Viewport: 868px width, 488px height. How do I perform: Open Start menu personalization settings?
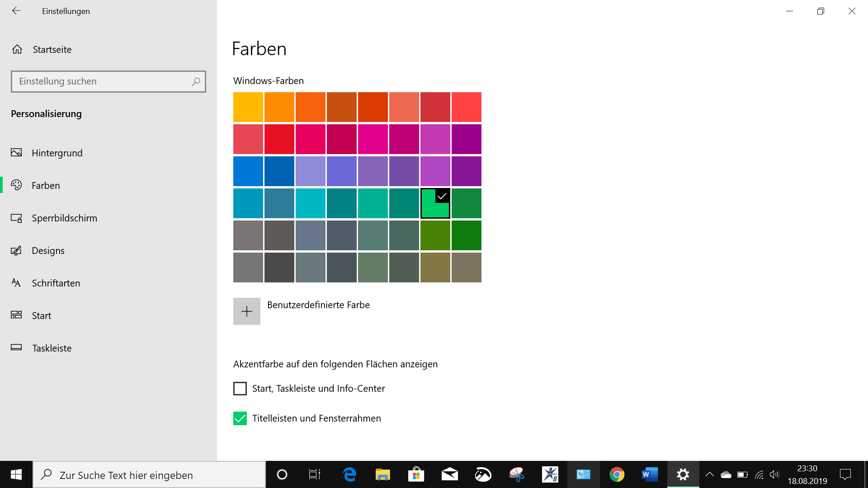(41, 316)
